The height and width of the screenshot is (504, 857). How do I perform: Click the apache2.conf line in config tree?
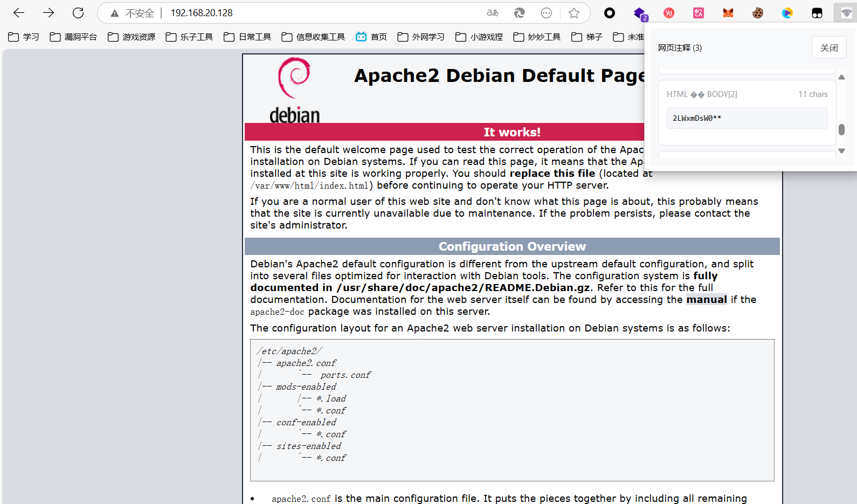[x=306, y=363]
